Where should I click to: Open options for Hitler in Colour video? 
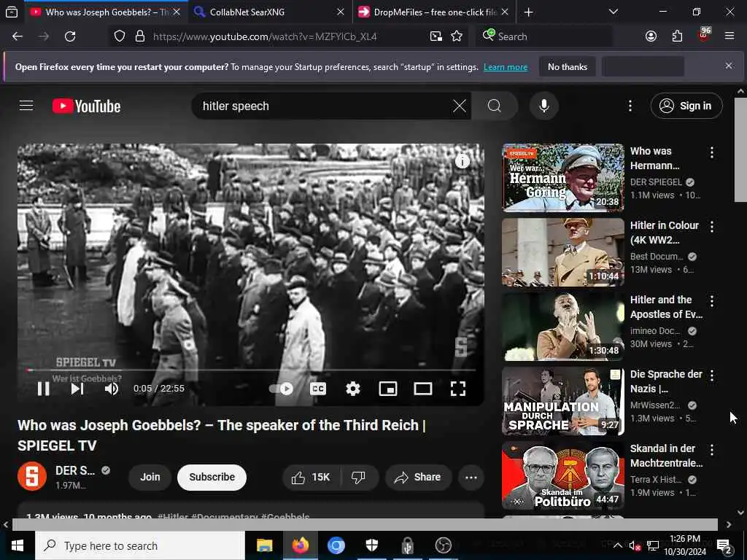pyautogui.click(x=712, y=227)
